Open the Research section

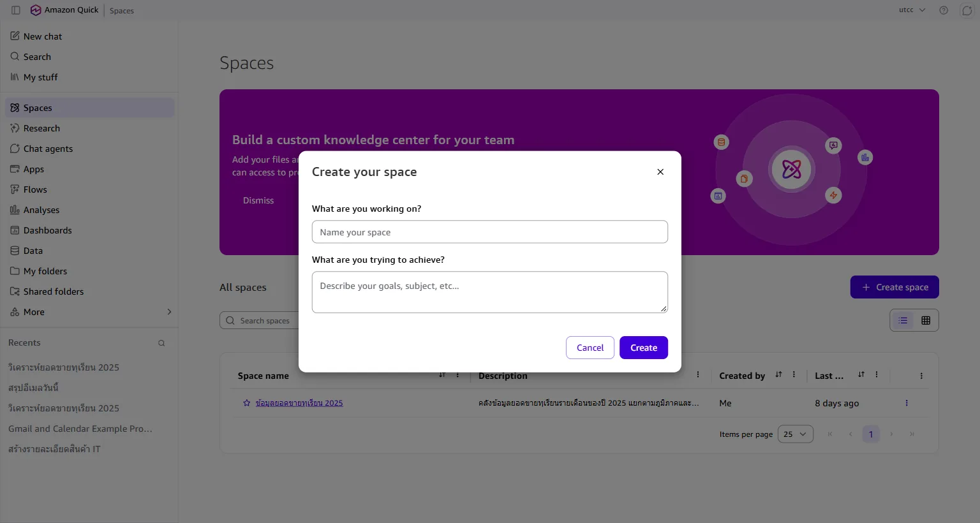coord(89,128)
